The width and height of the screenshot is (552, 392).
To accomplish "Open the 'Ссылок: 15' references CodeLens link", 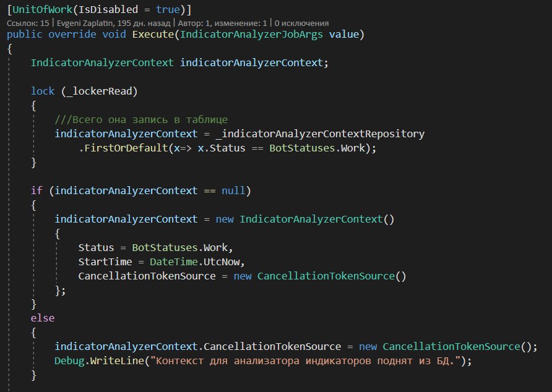I will point(28,23).
